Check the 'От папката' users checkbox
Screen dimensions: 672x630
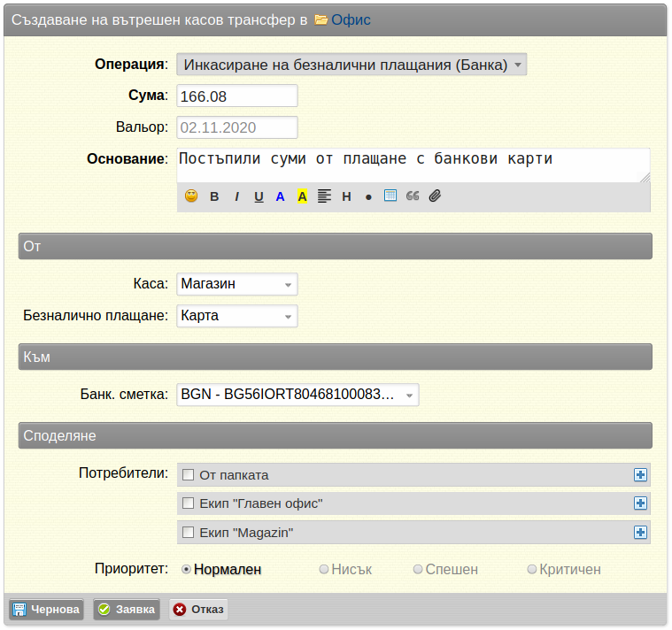coord(189,474)
